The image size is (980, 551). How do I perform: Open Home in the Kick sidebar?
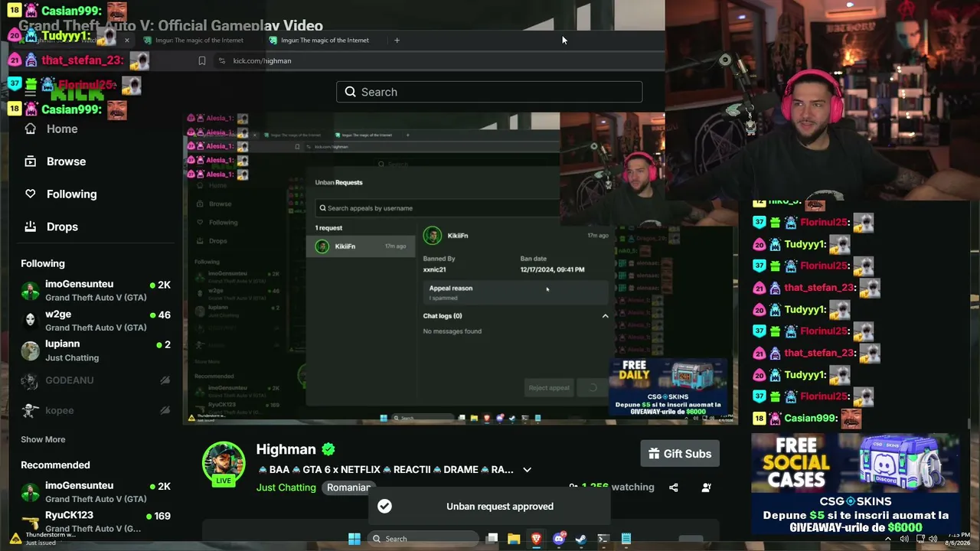tap(62, 129)
